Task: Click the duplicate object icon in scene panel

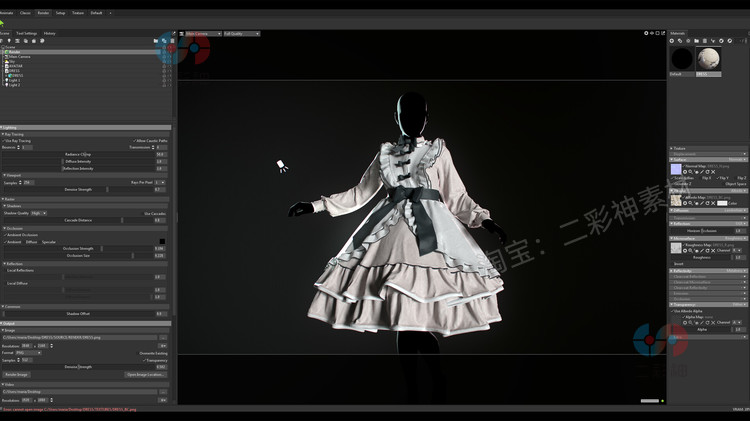Action: click(x=164, y=41)
